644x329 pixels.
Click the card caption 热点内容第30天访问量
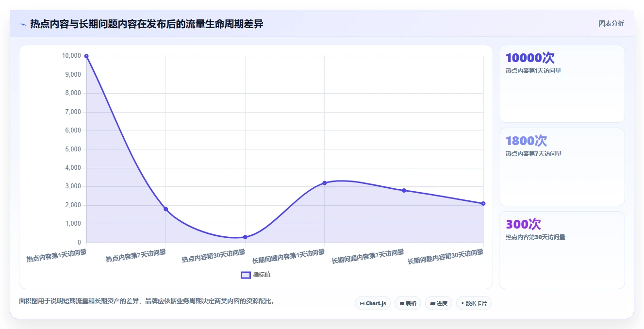[x=535, y=237]
